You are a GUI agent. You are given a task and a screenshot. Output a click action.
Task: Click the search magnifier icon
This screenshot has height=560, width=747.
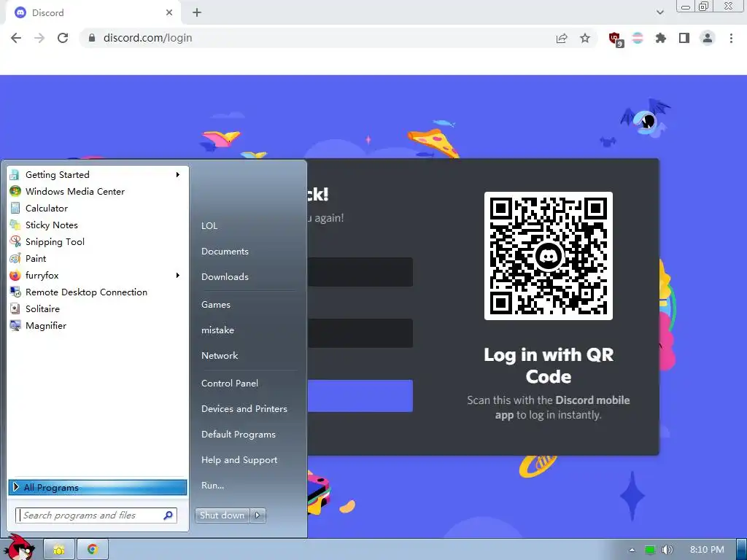tap(169, 516)
